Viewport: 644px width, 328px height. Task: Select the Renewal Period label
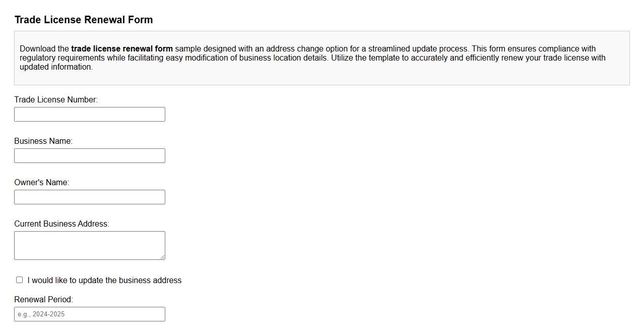click(x=43, y=299)
